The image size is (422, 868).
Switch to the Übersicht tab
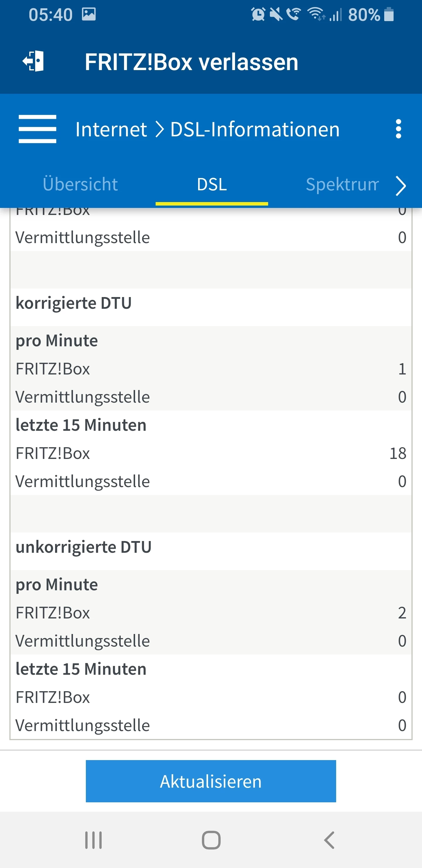pos(80,184)
